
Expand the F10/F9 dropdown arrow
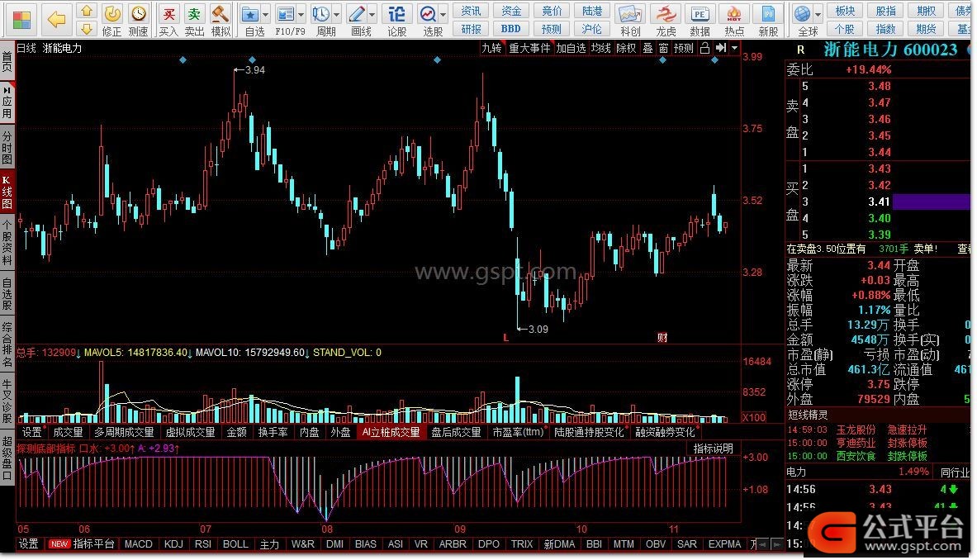pos(301,14)
